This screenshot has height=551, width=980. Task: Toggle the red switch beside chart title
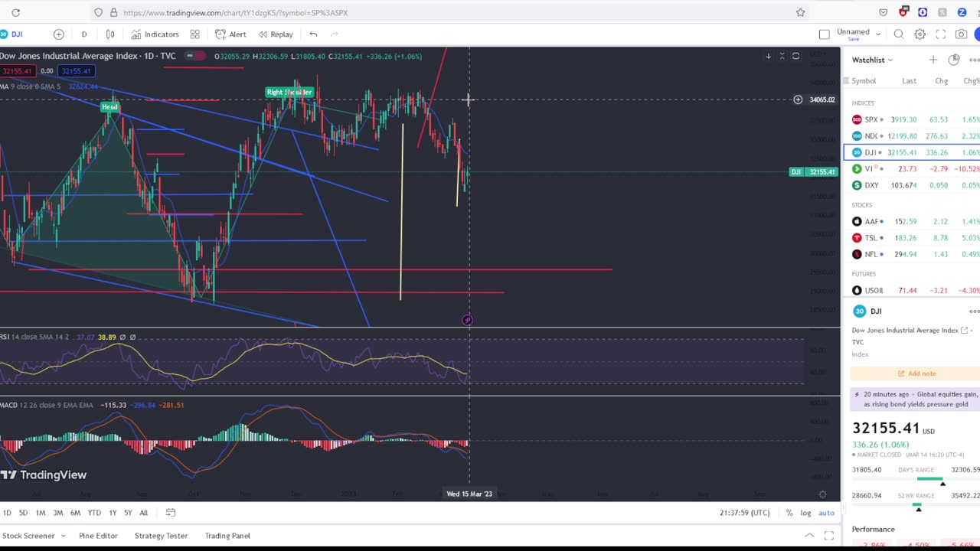[x=194, y=56]
